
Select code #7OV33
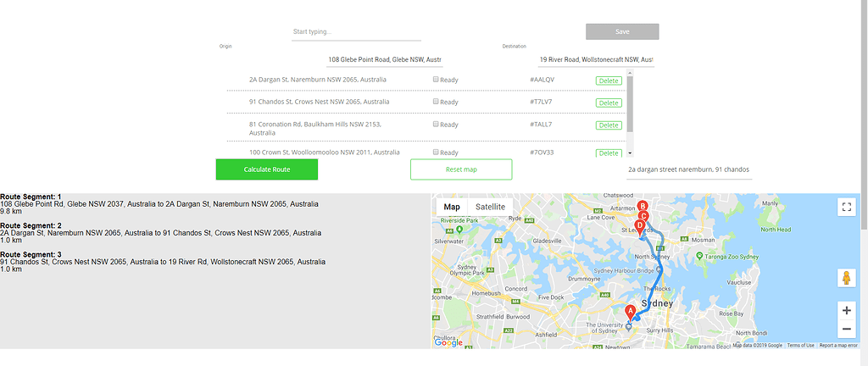coord(542,152)
